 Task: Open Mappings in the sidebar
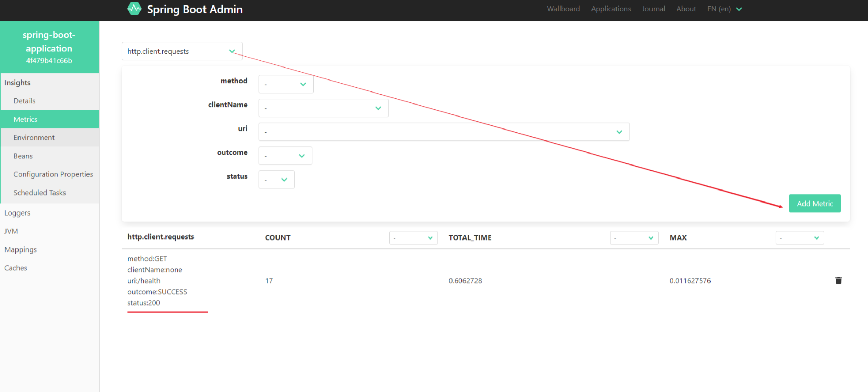tap(50, 249)
